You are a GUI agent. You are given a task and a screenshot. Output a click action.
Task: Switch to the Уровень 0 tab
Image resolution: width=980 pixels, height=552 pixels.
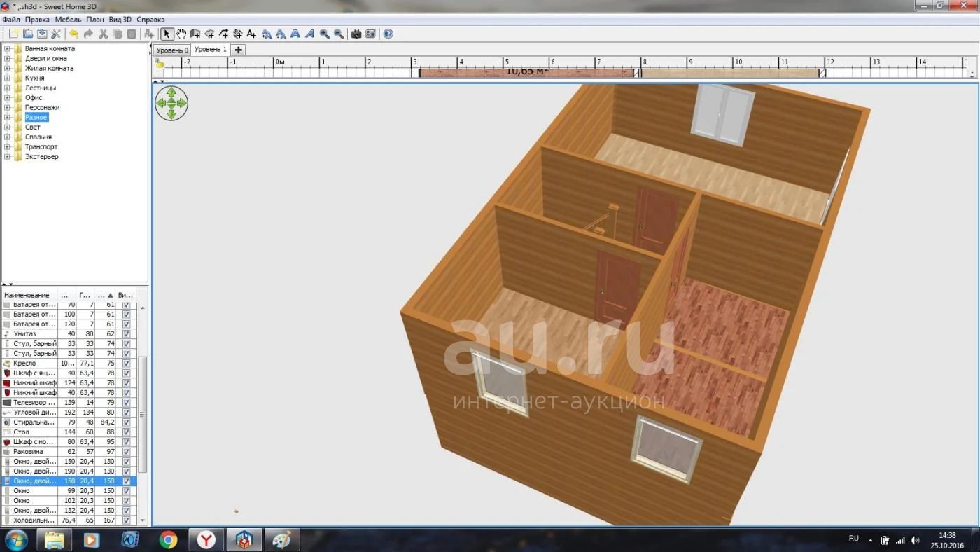(171, 50)
